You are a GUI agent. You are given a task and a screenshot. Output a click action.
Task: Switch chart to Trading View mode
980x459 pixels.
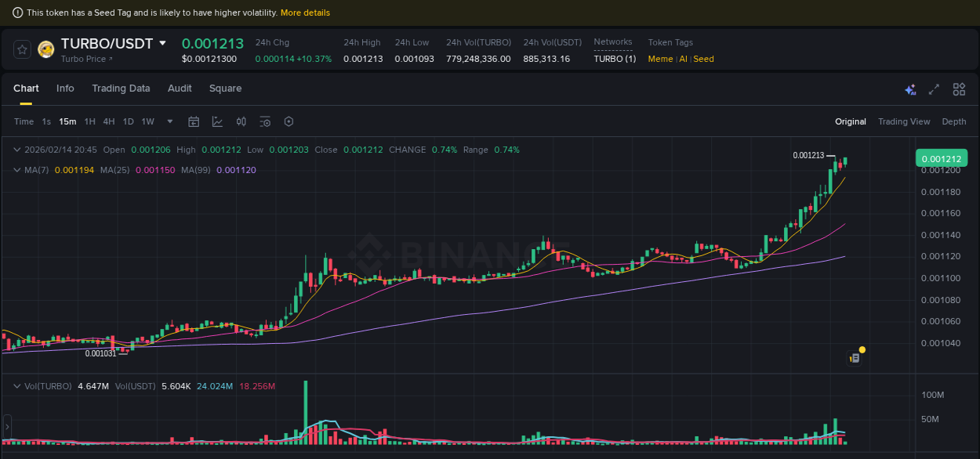click(x=904, y=121)
